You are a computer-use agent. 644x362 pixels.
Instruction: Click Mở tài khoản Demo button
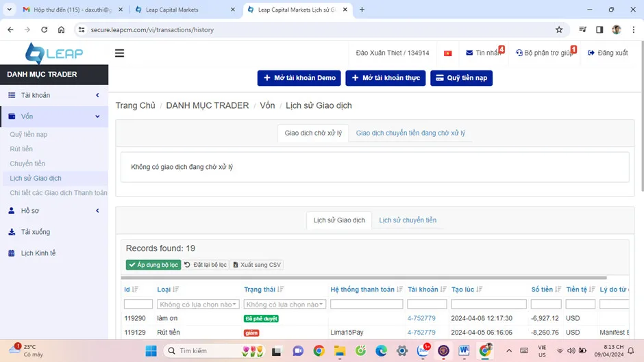tap(299, 78)
